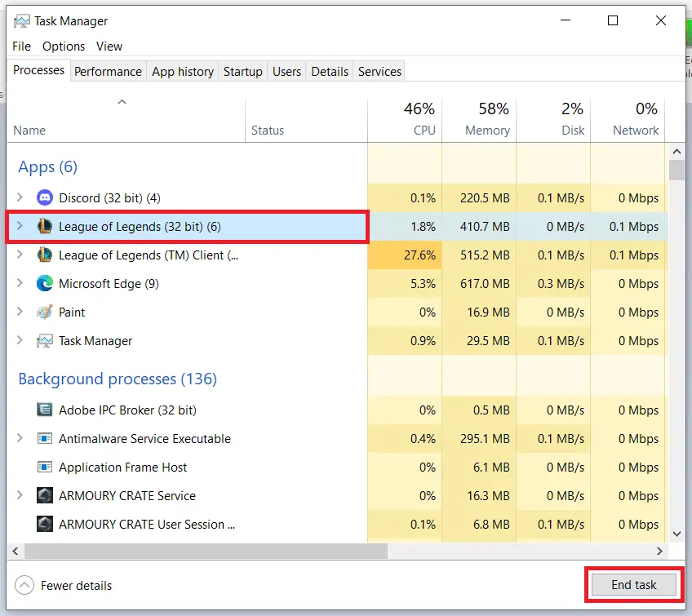Open the File menu
Screen dimensions: 692x616
pos(21,47)
